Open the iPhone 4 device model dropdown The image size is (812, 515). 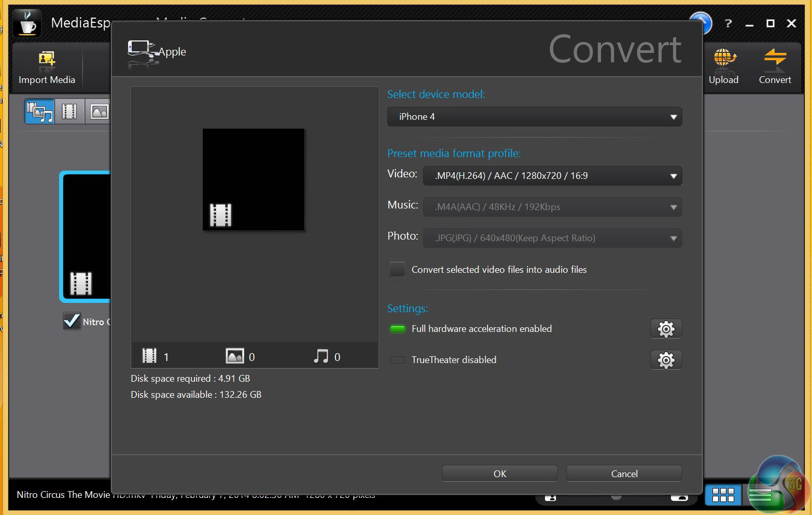point(534,117)
